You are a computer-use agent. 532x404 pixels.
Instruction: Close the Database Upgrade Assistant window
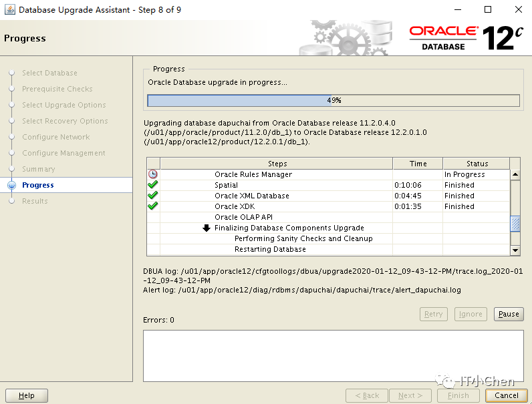pyautogui.click(x=518, y=9)
